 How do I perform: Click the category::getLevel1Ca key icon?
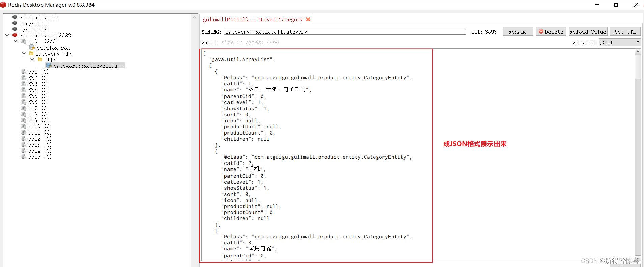49,65
